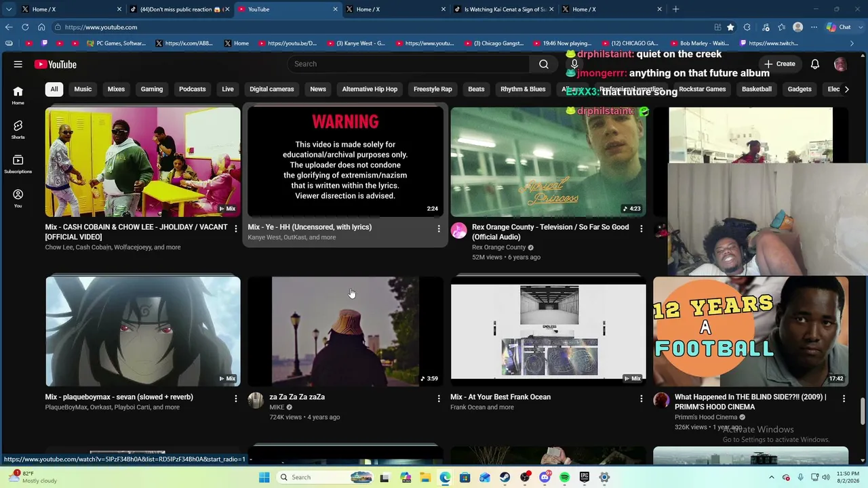Screen dimensions: 868x488
Task: Open the za Za Za za zaZa video title
Action: coord(297,397)
